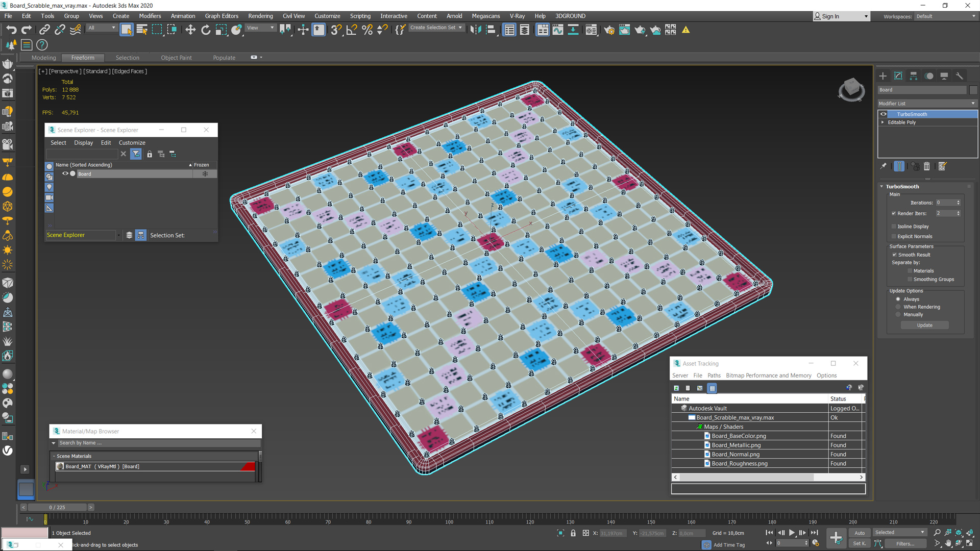Open the All selection filter dropdown

pyautogui.click(x=102, y=28)
